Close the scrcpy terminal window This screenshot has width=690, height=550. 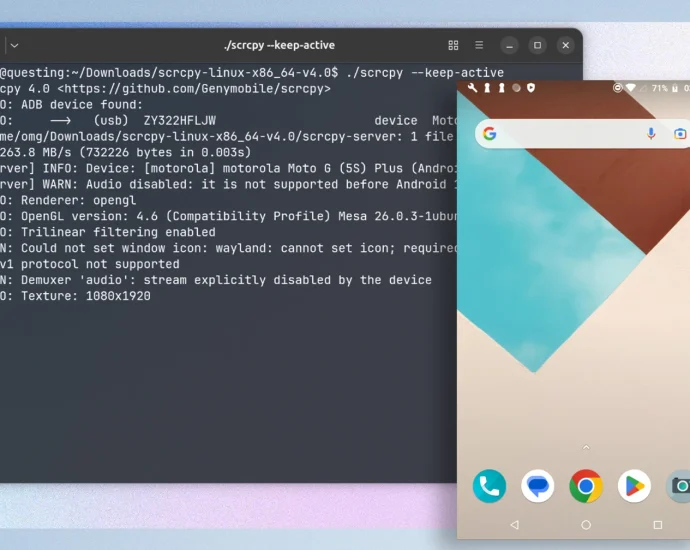(565, 45)
